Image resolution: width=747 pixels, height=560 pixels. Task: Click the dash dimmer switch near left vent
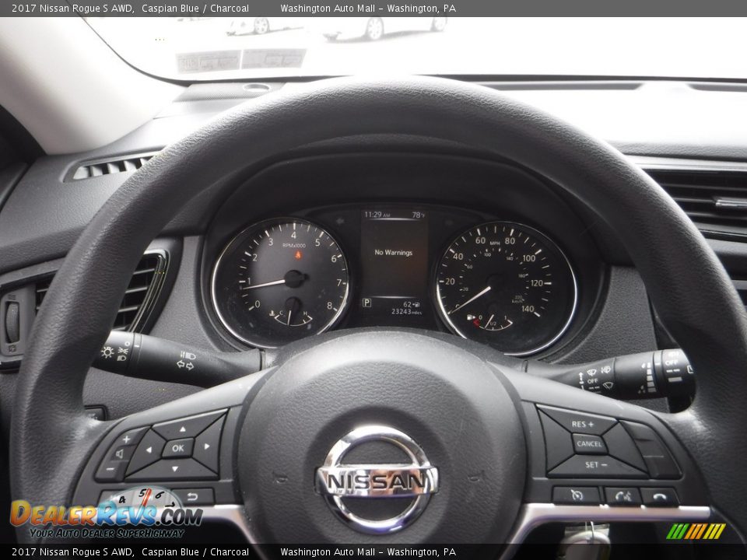pyautogui.click(x=12, y=322)
